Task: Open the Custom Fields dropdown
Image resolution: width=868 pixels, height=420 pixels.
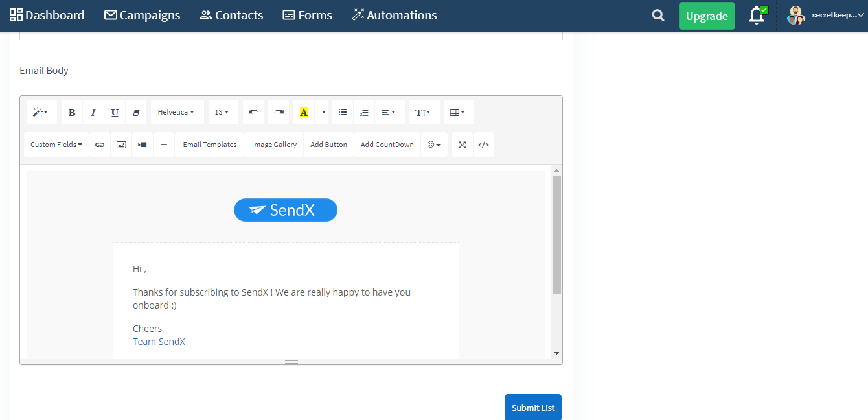Action: [x=56, y=145]
